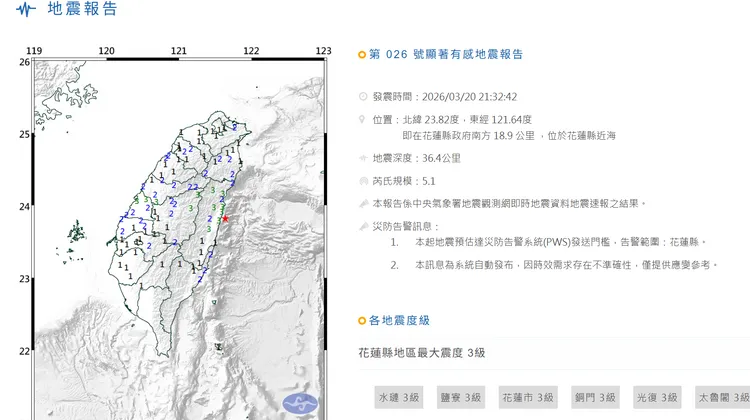Image resolution: width=750 pixels, height=420 pixels.
Task: Click the magnitude icon beside 芮氏規模
Action: tap(363, 181)
